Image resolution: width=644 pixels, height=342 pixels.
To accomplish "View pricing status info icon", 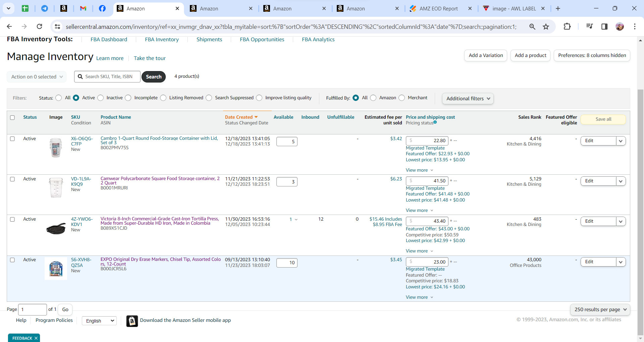I will click(435, 122).
